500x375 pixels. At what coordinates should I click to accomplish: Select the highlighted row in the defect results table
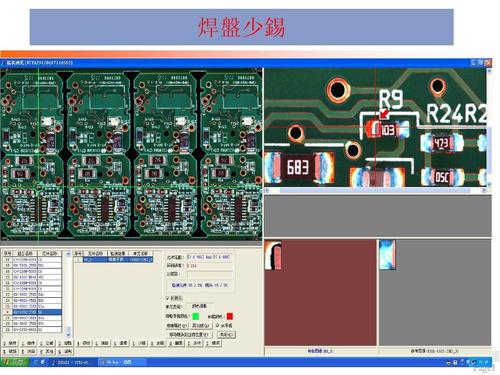pos(113,259)
